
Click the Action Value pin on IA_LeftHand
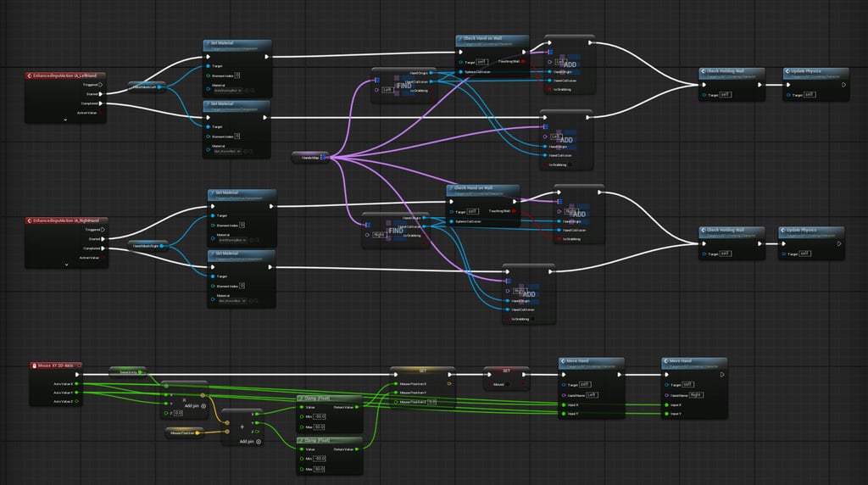coord(100,113)
